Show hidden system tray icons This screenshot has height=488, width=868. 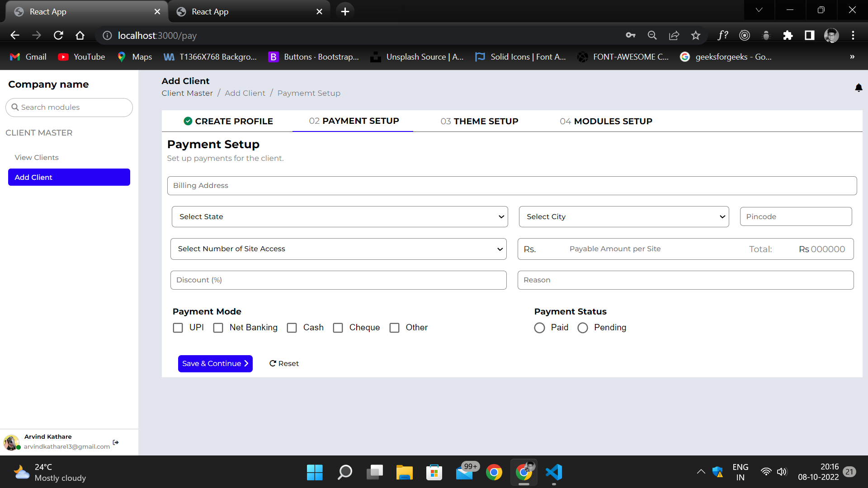tap(701, 472)
